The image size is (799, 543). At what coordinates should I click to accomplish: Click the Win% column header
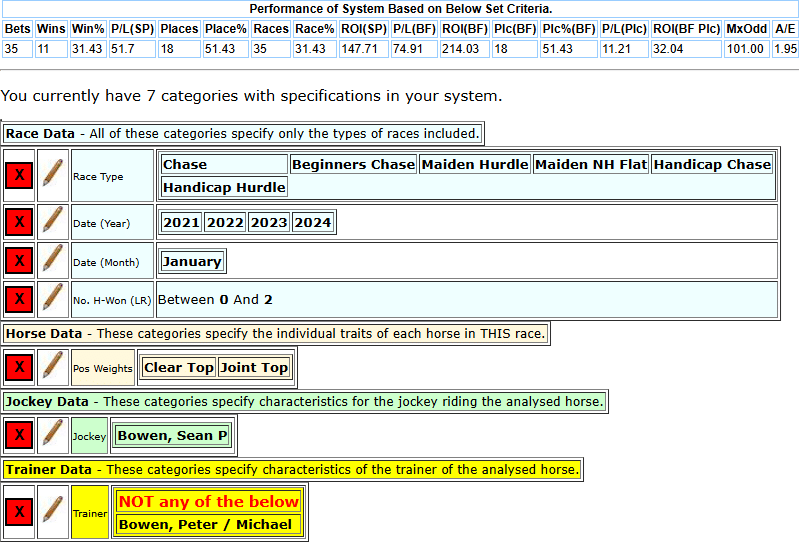point(88,29)
